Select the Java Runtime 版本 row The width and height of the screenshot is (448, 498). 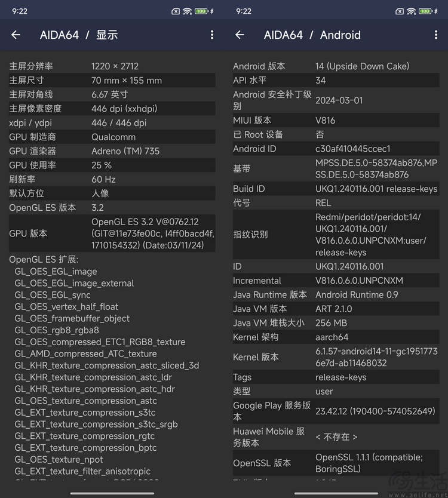(336, 294)
